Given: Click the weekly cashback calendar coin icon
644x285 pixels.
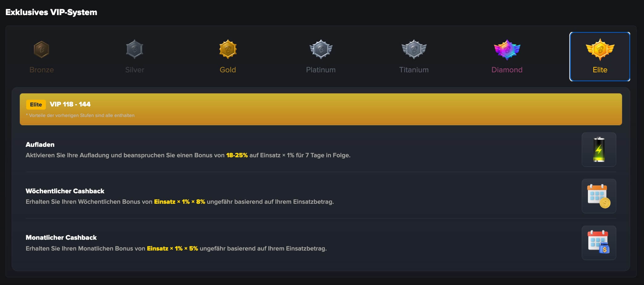Looking at the screenshot, I should [x=599, y=196].
